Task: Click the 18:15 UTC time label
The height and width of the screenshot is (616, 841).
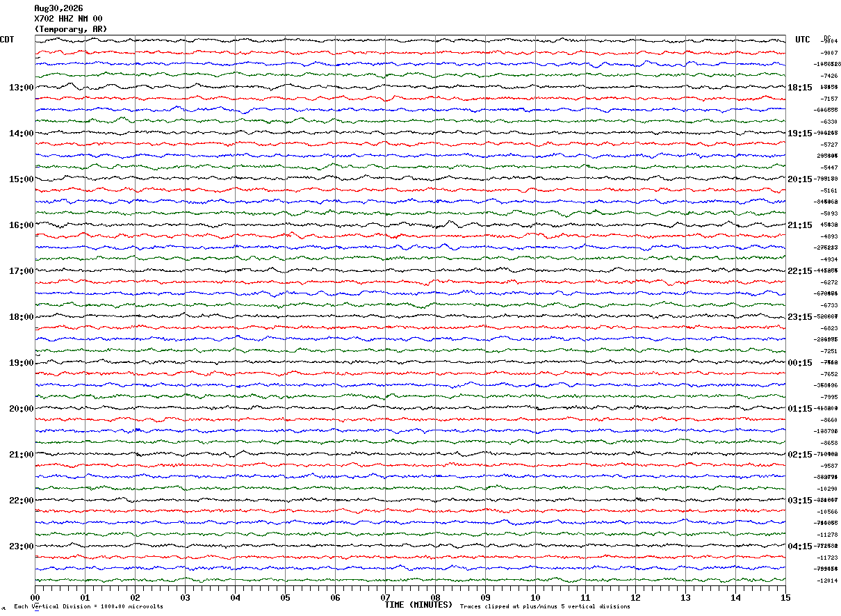Action: [x=799, y=88]
